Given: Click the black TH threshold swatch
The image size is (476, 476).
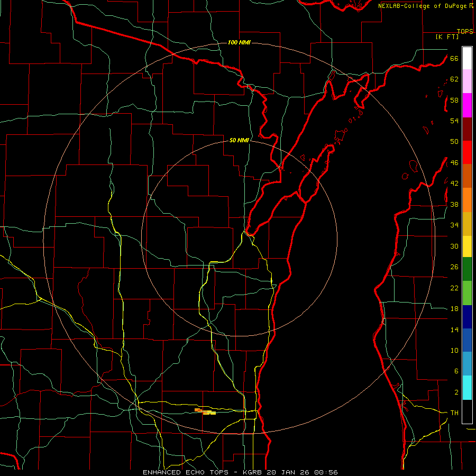Looking at the screenshot, I should coord(467,411).
